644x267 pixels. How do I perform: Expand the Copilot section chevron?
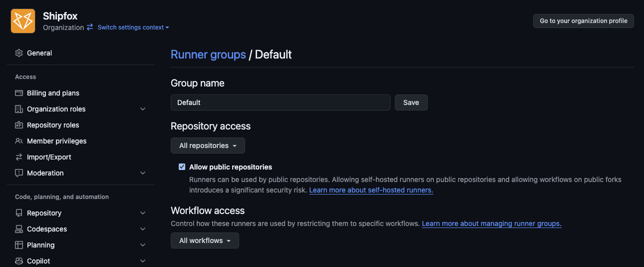point(143,261)
